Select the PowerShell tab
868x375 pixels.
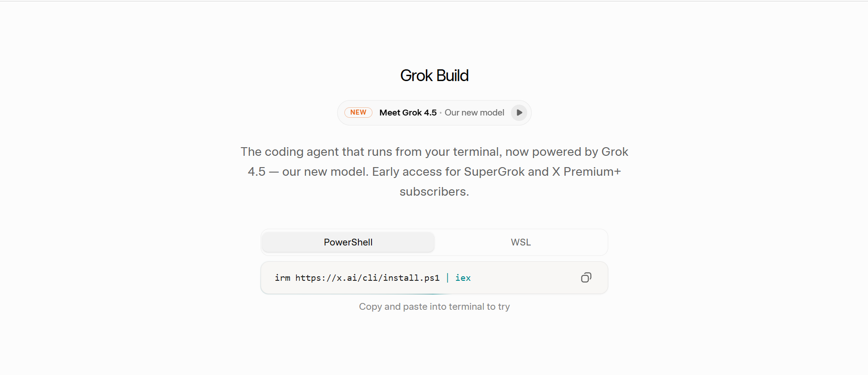click(348, 242)
